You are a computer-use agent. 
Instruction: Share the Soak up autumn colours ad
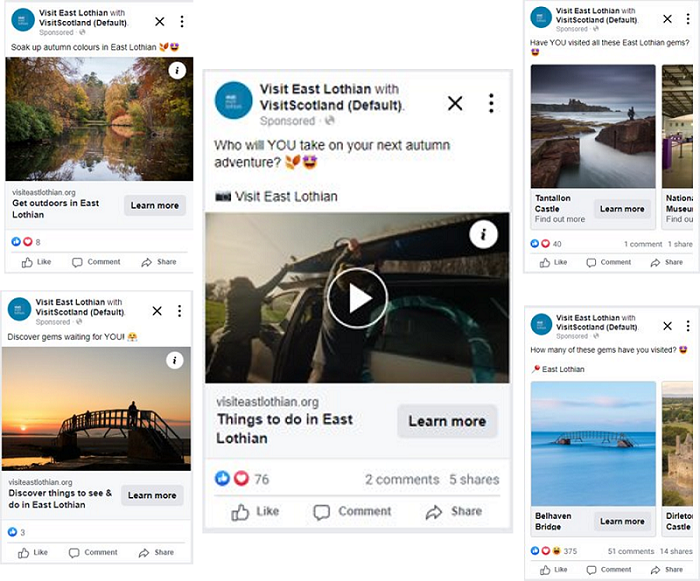pyautogui.click(x=159, y=262)
